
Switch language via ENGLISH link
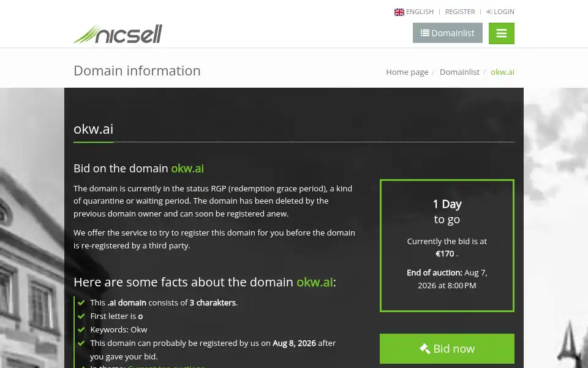coord(420,12)
